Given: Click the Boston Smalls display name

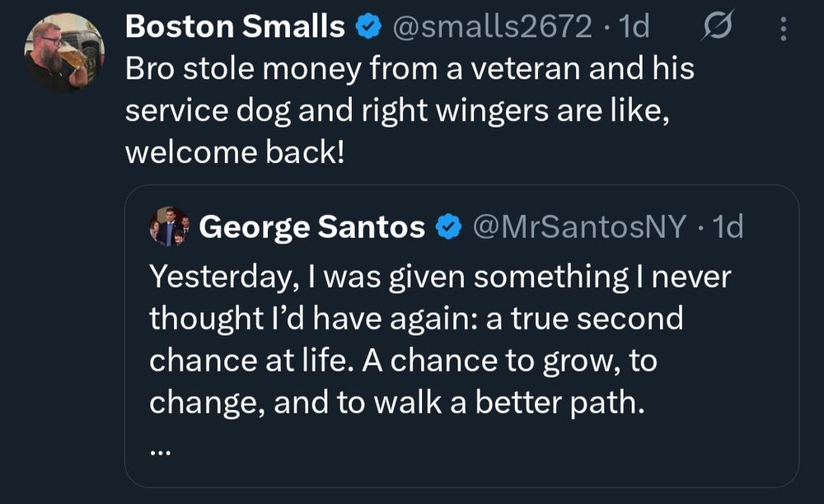Looking at the screenshot, I should [x=235, y=27].
